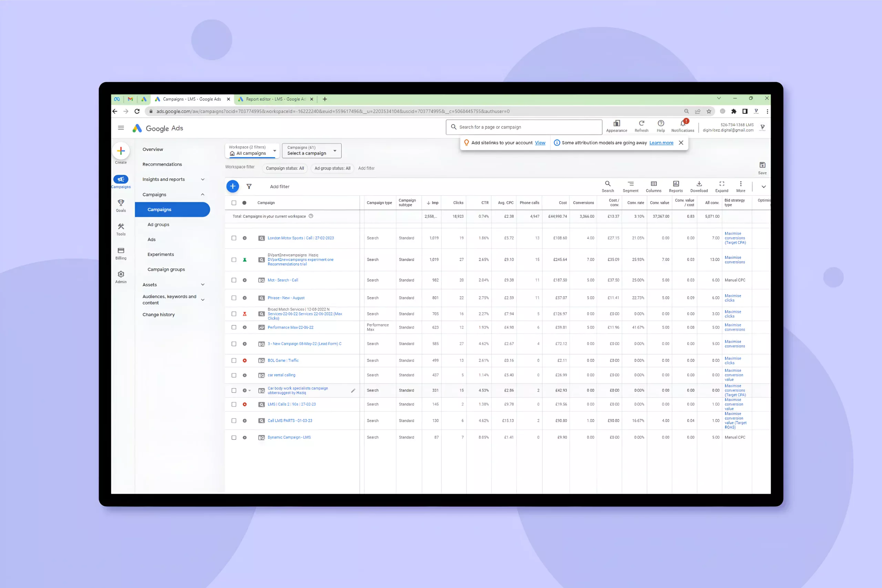Tick the London Motor Sports campaign checkbox
The image size is (882, 588).
[234, 238]
